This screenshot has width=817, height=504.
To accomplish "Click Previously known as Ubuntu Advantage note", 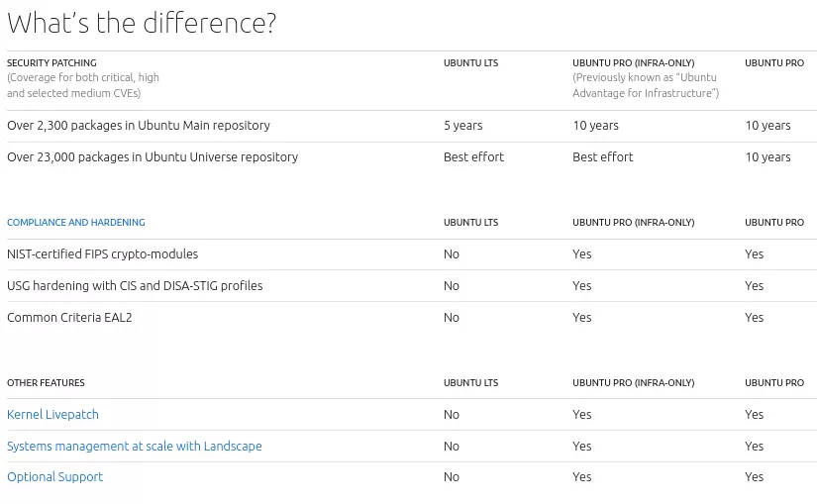I will click(x=646, y=85).
